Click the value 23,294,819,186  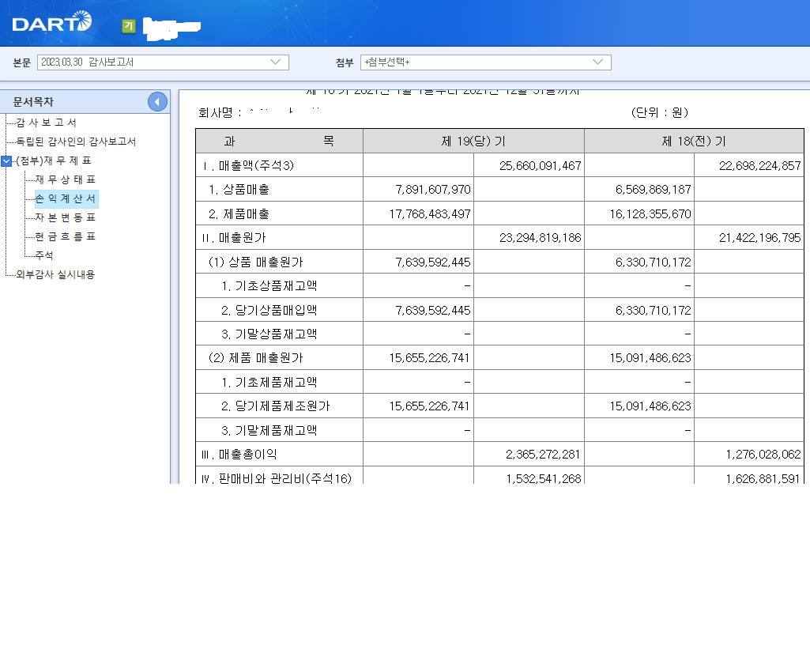click(541, 238)
